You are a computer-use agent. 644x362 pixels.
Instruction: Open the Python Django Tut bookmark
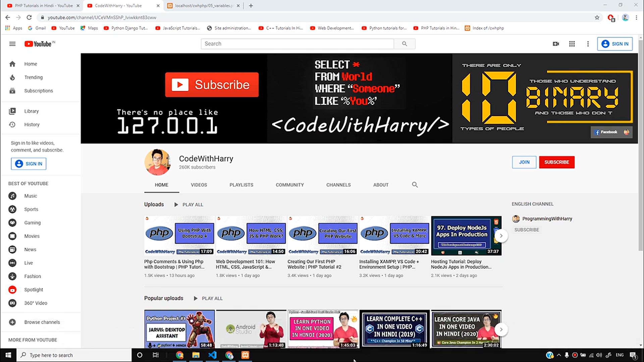click(x=126, y=28)
